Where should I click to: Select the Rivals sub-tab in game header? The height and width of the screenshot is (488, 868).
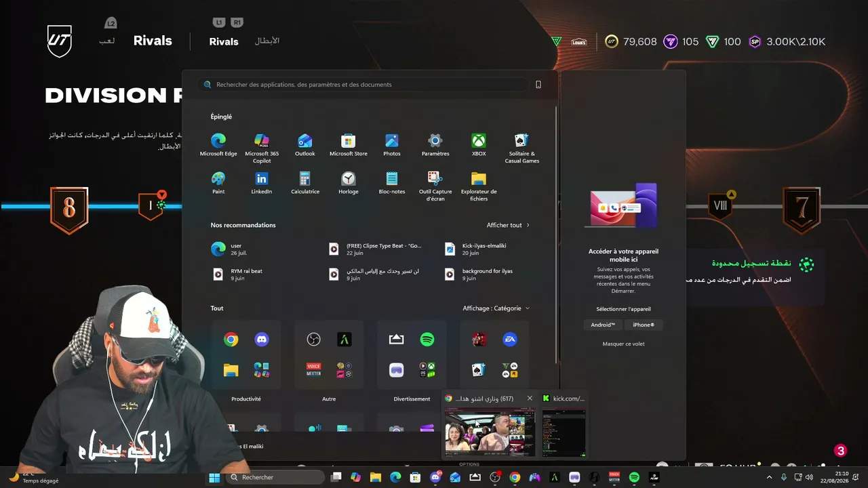(x=224, y=42)
